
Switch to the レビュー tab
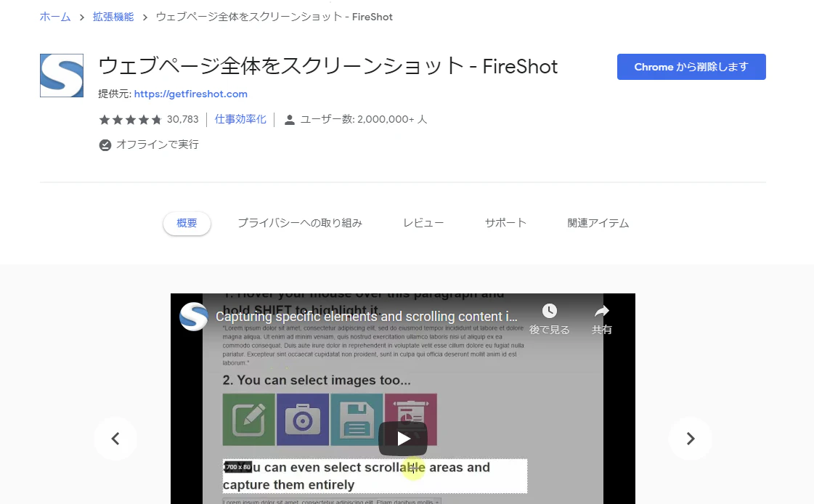coord(423,223)
